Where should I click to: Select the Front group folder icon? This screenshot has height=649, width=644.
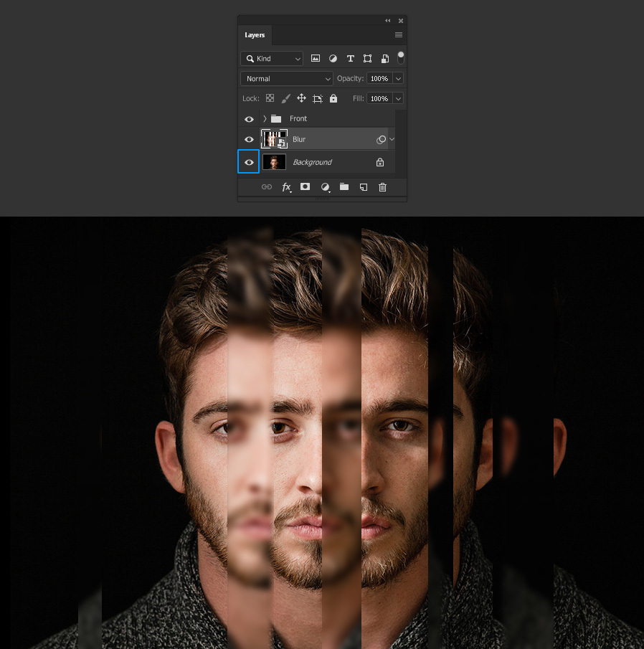tap(276, 119)
